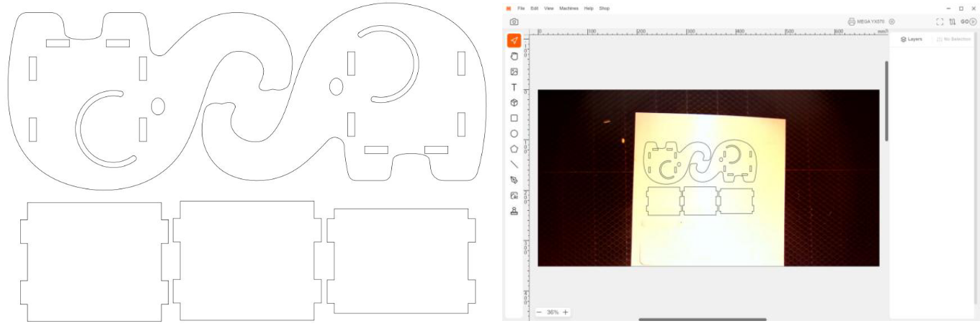Switch to the Layers tab

coord(911,39)
